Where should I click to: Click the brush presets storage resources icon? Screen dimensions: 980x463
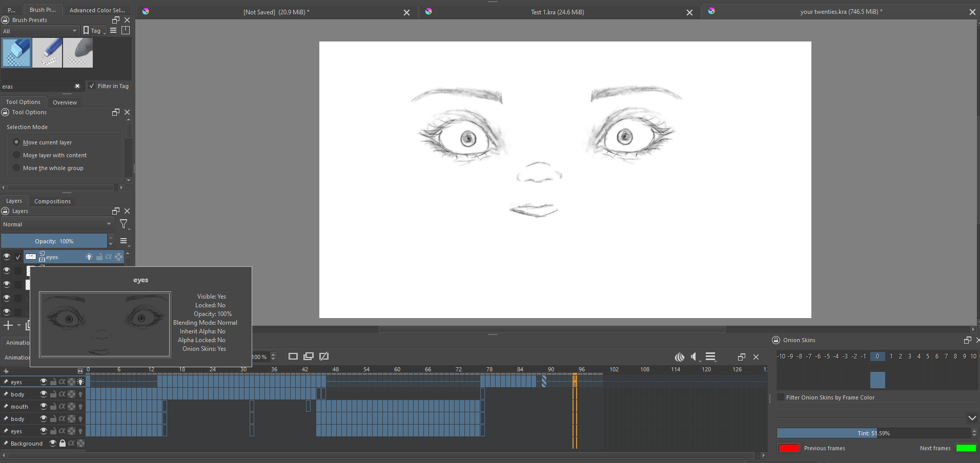pos(126,31)
